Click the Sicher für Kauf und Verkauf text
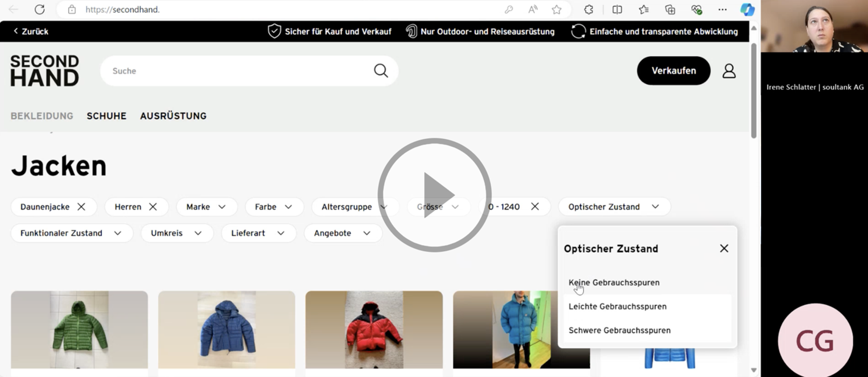Screen dimensions: 868x377 (338, 31)
